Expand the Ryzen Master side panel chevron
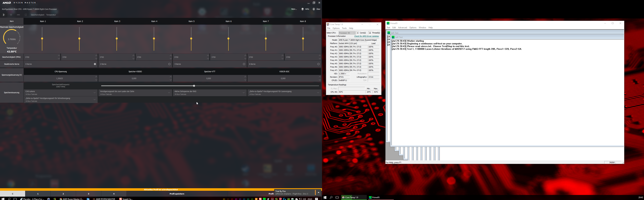Viewport: 644px width, 200px height. coord(4,15)
